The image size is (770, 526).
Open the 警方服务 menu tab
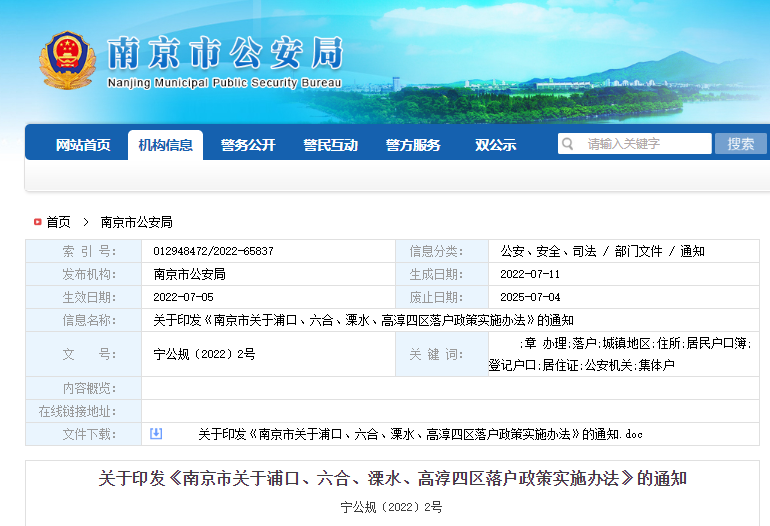pyautogui.click(x=413, y=145)
